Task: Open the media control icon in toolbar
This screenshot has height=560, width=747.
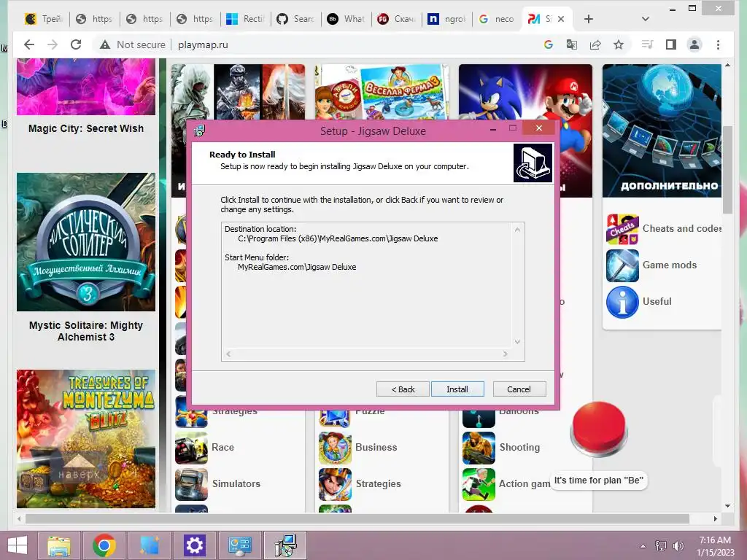Action: point(648,44)
